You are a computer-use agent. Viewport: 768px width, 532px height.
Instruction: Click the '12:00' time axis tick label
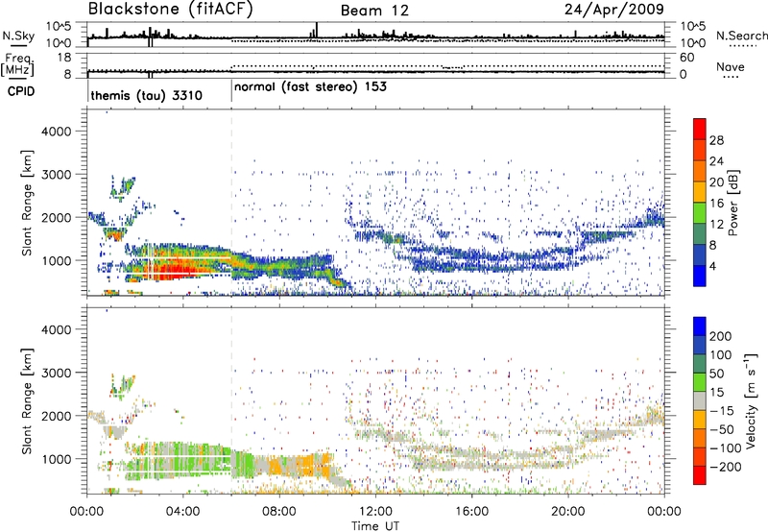pos(375,512)
